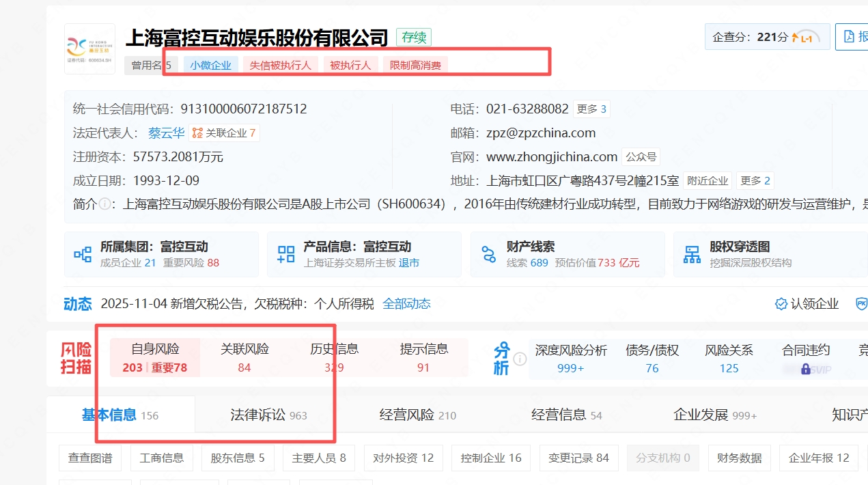Click 成员企业 21 count

point(128,263)
